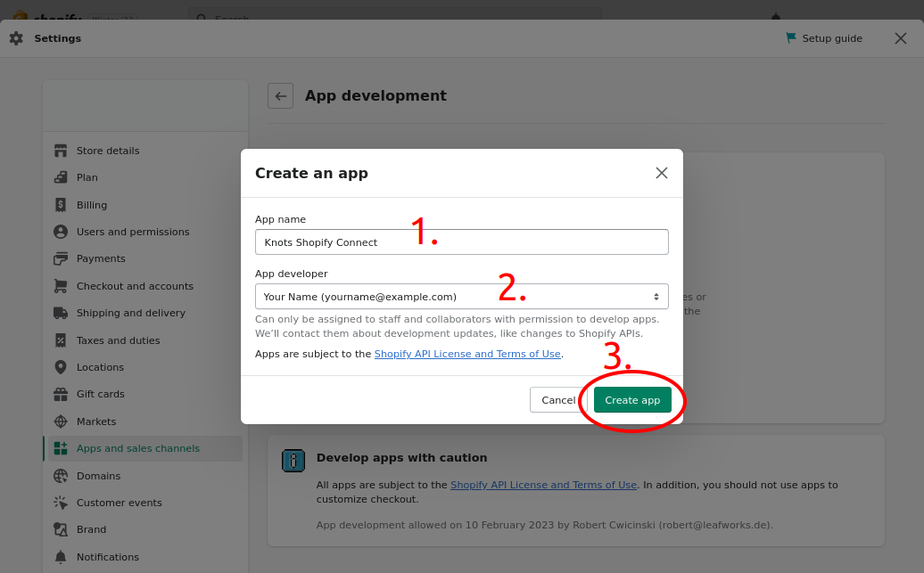Open the API License link under Develop apps with caution
This screenshot has width=924, height=573.
click(x=543, y=486)
